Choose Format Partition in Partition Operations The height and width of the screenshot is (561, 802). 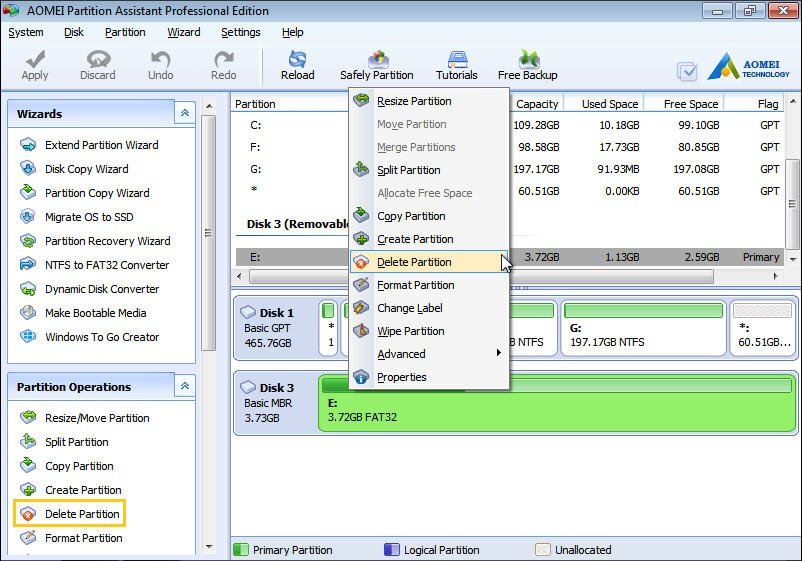71,538
